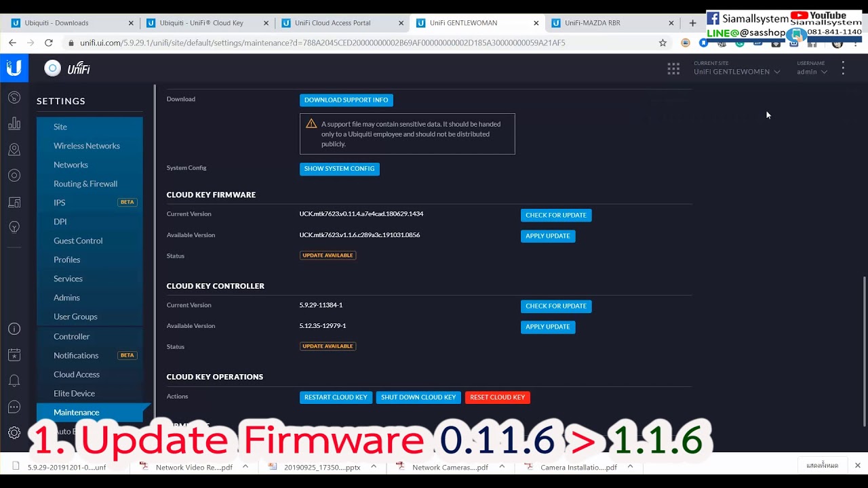Click the browser back arrow
Image resolution: width=868 pixels, height=488 pixels.
click(x=12, y=43)
